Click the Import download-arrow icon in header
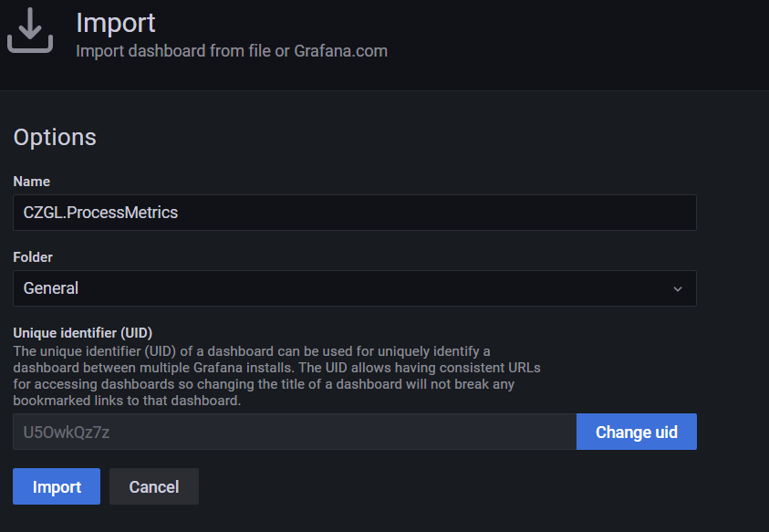The height and width of the screenshot is (532, 769). pyautogui.click(x=30, y=30)
